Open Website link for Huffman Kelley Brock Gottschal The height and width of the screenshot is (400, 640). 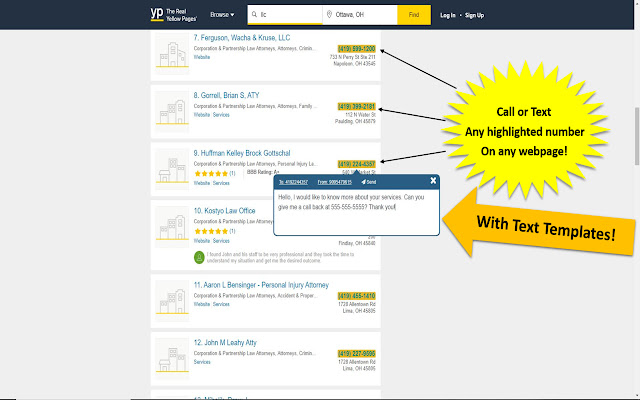202,183
